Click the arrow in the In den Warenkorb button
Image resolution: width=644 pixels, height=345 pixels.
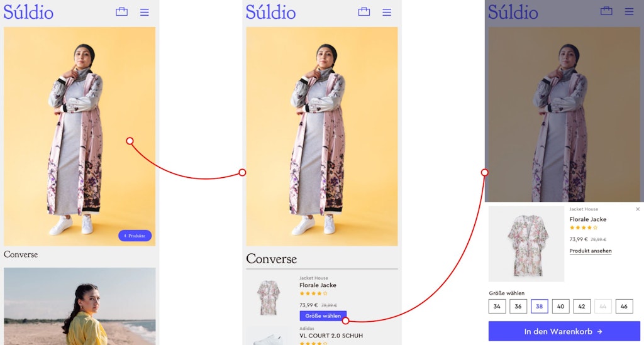[599, 331]
